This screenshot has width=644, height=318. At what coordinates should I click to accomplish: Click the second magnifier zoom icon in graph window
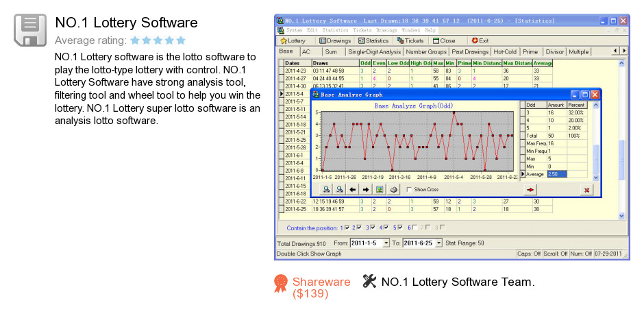[x=339, y=189]
